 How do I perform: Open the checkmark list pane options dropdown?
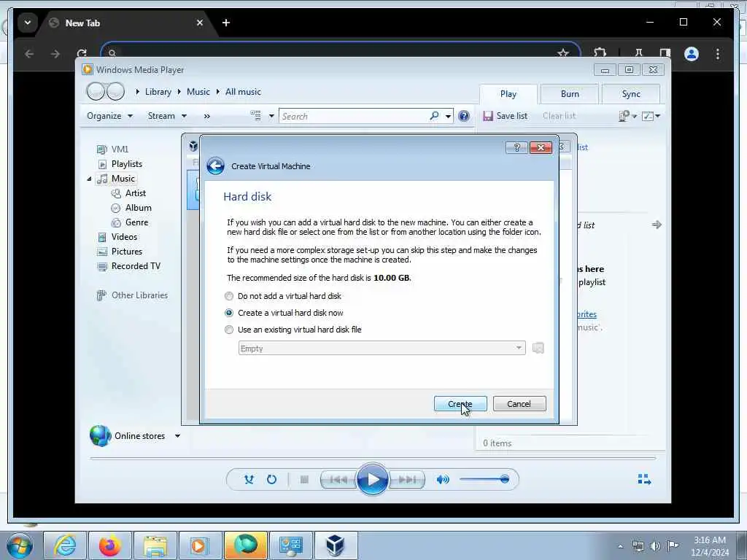(x=651, y=116)
